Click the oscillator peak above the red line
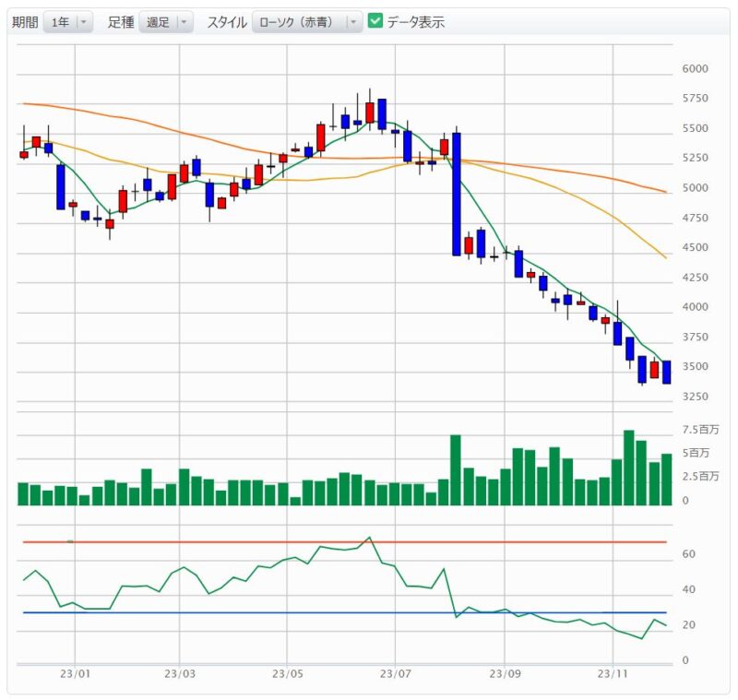The image size is (738, 700). (370, 538)
